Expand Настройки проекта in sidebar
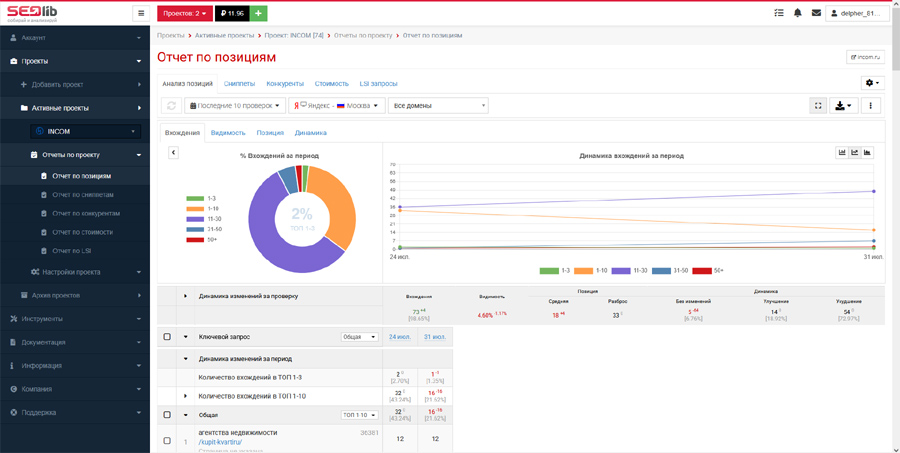Image resolution: width=900 pixels, height=453 pixels. point(75,272)
